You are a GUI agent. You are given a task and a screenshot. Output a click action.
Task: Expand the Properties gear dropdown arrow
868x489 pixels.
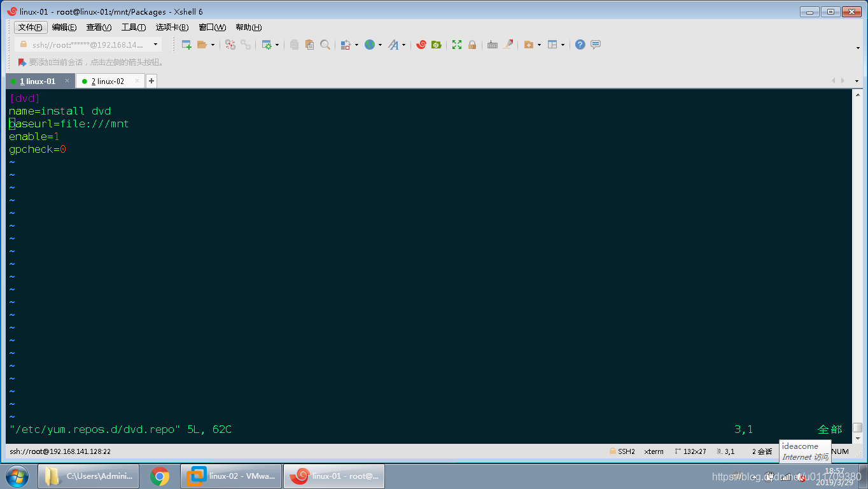point(277,45)
